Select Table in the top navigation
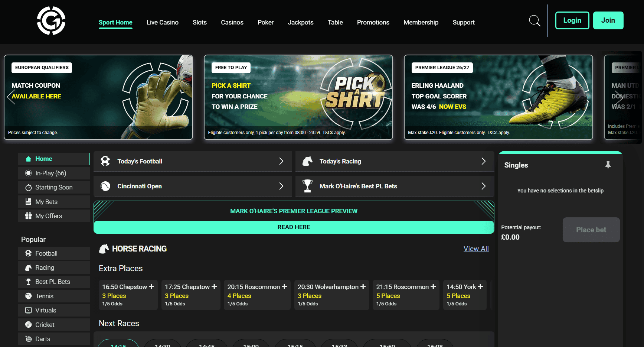This screenshot has width=644, height=347. [x=335, y=22]
